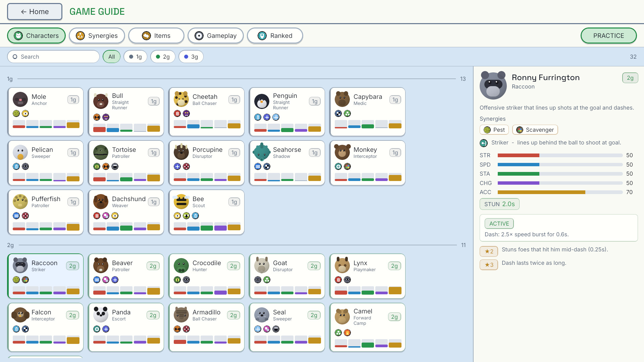Image resolution: width=644 pixels, height=362 pixels.
Task: Click the Falcon avatar icon
Action: (20, 315)
